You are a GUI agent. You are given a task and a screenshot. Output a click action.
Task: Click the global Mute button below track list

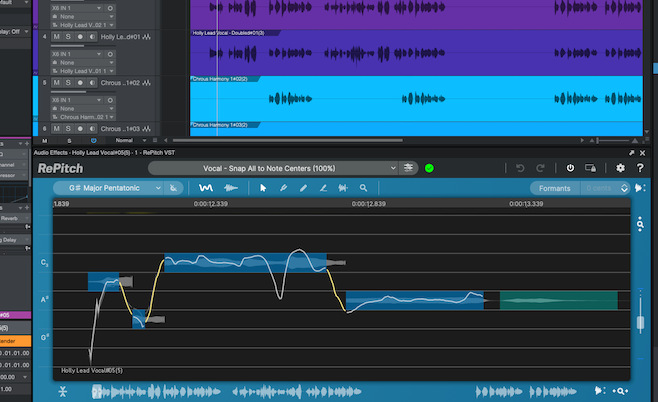click(x=45, y=141)
